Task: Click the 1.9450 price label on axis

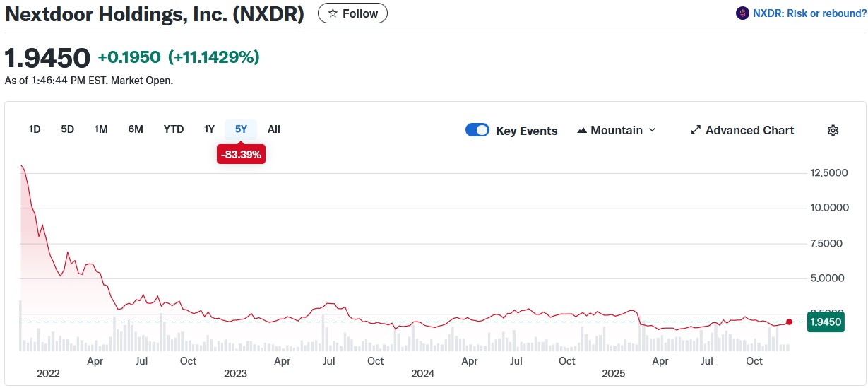Action: [x=826, y=322]
